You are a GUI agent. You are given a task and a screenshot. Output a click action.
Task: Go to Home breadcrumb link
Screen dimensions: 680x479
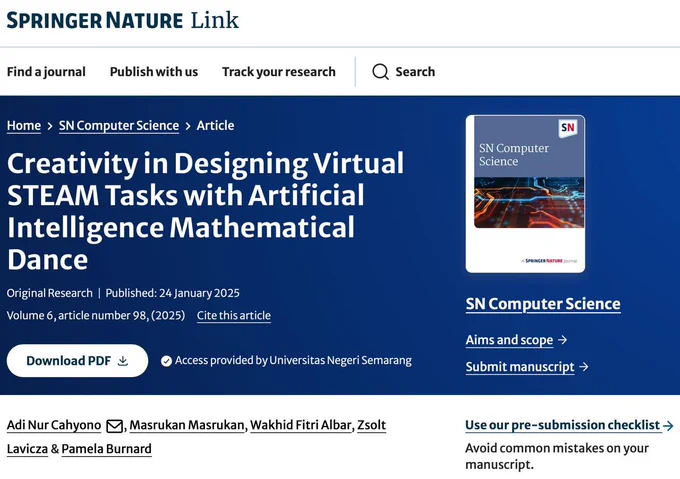pyautogui.click(x=24, y=126)
